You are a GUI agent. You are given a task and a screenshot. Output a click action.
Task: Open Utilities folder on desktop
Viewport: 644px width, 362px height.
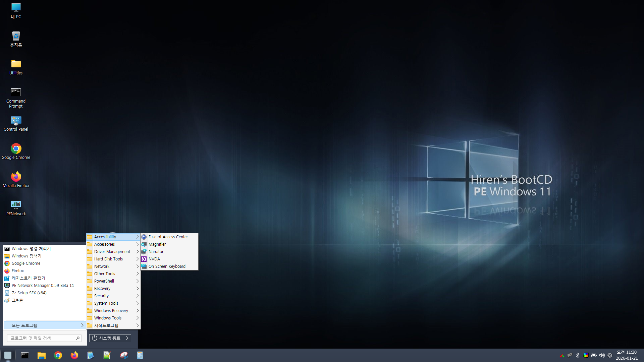point(16,67)
